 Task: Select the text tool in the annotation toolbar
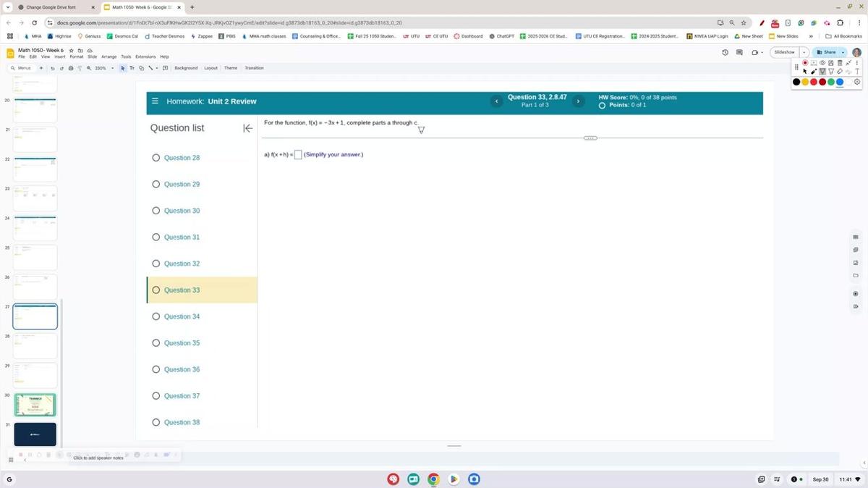tap(857, 71)
